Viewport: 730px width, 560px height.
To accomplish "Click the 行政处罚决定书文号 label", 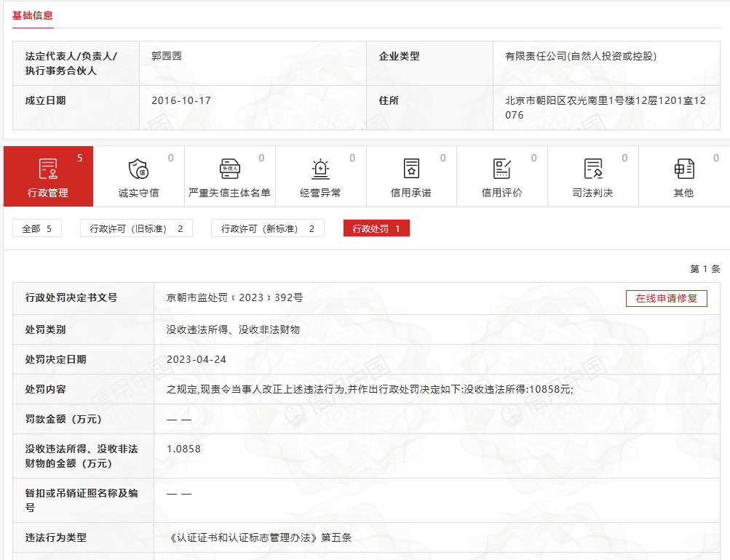I will (x=71, y=297).
